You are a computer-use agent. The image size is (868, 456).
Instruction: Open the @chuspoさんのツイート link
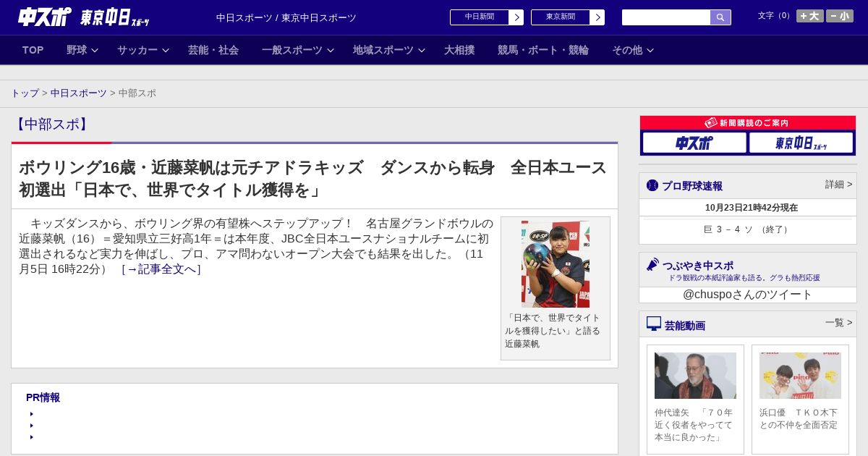tap(748, 295)
